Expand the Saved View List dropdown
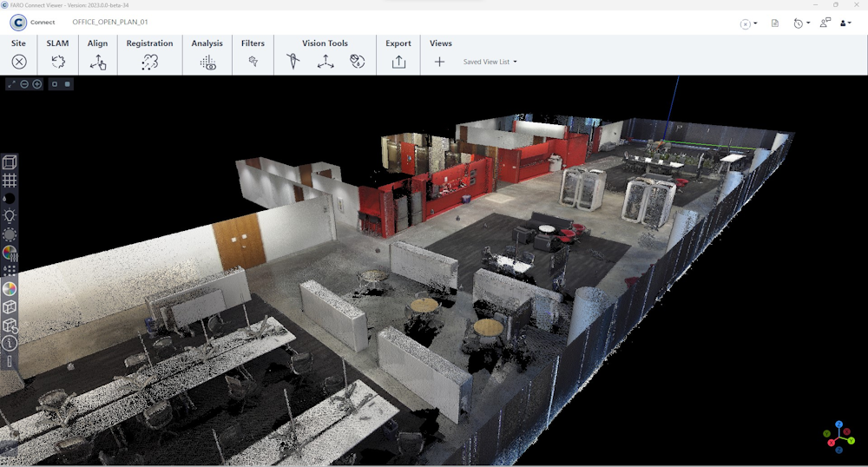Viewport: 868px width, 467px height. tap(490, 62)
